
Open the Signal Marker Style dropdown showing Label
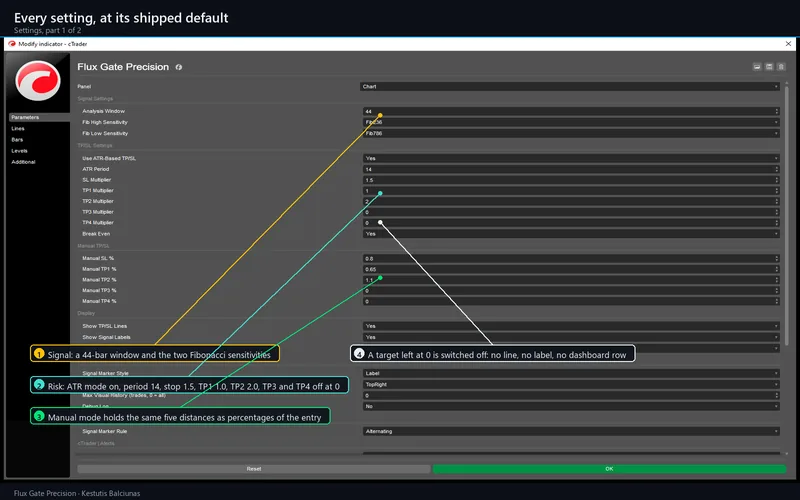[x=571, y=373]
